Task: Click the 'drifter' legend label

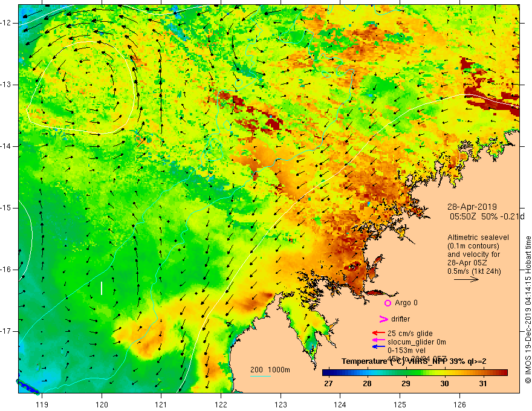Action: pos(400,319)
